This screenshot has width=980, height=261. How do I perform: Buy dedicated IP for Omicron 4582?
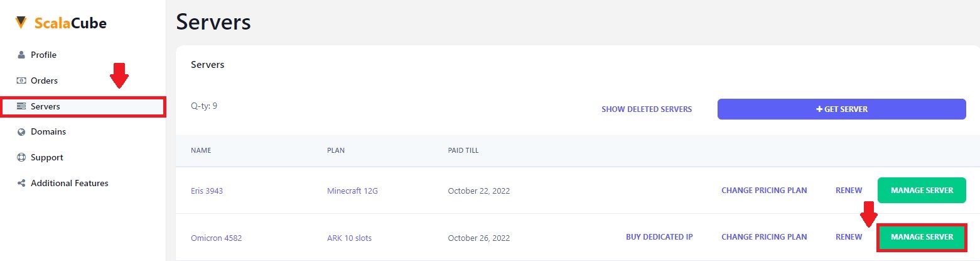point(659,238)
